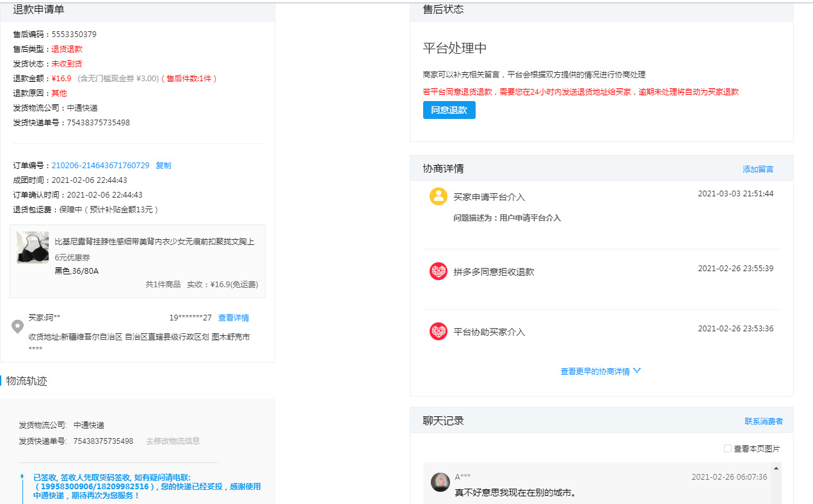Click Pinduoduo icon beside 拼多多同意拒收退款

[x=439, y=271]
